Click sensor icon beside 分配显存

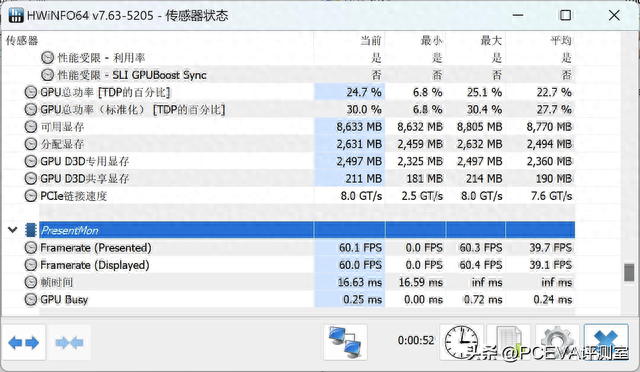point(31,144)
